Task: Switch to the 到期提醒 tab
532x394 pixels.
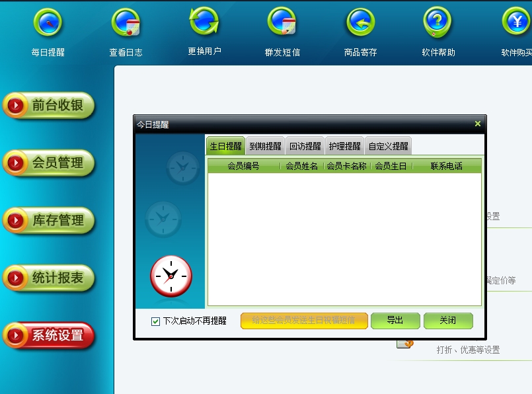Action: point(265,146)
